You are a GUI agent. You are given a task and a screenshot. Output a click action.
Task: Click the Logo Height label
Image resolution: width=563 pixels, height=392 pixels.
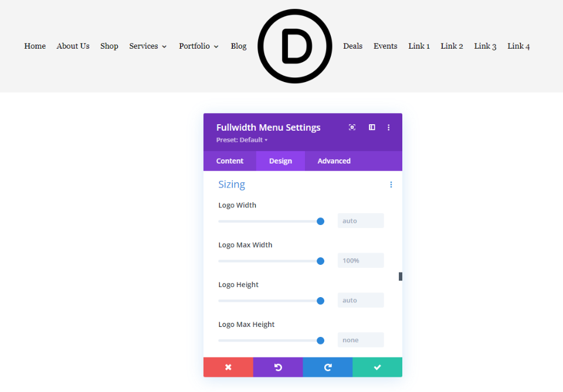pos(239,285)
